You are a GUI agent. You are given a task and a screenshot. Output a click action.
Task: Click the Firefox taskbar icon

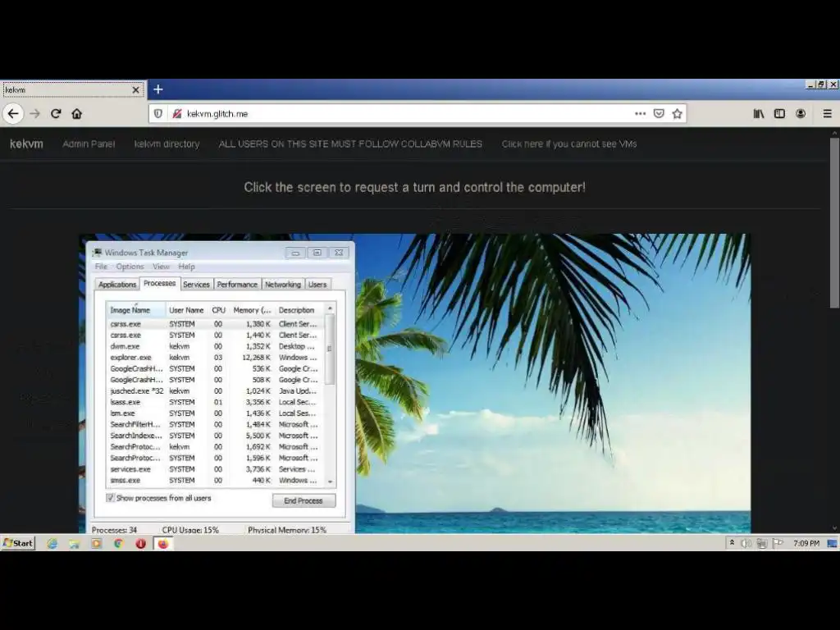click(x=163, y=543)
